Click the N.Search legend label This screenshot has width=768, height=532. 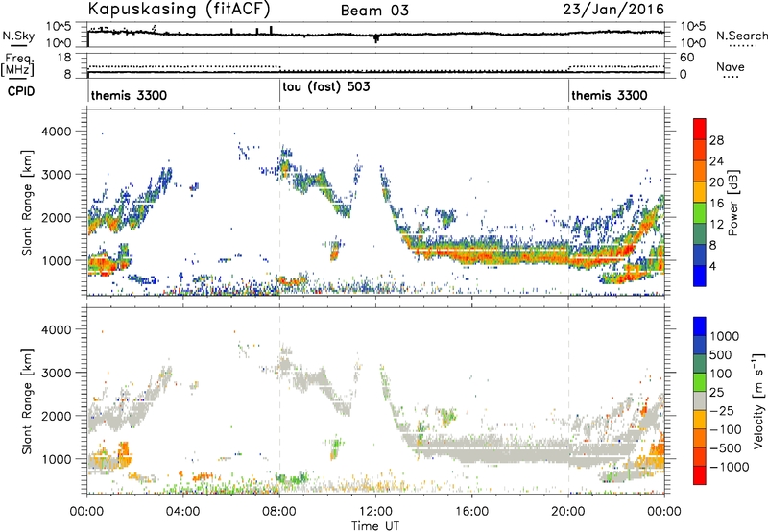pos(741,36)
